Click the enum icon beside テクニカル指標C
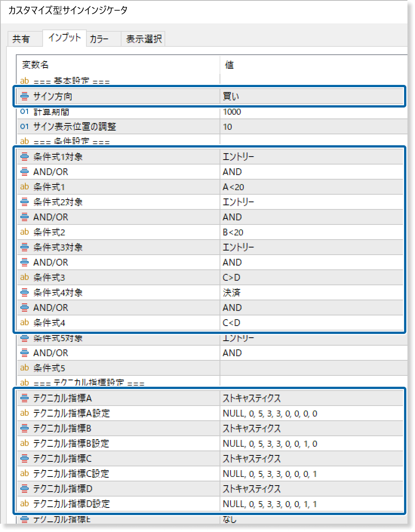Viewport: 415px width, 532px height. click(24, 458)
